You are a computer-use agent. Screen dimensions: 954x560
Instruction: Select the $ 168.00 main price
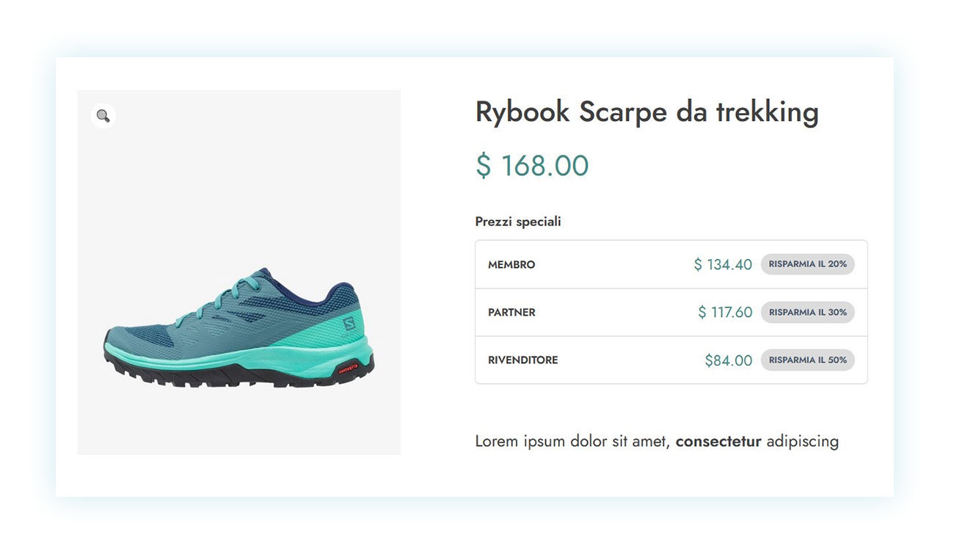pyautogui.click(x=532, y=166)
